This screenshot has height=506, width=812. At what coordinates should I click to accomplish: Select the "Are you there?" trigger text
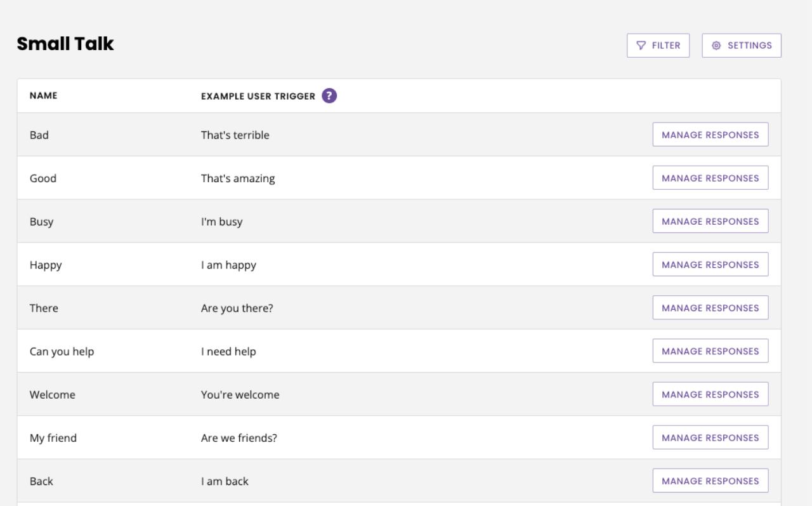pyautogui.click(x=237, y=309)
